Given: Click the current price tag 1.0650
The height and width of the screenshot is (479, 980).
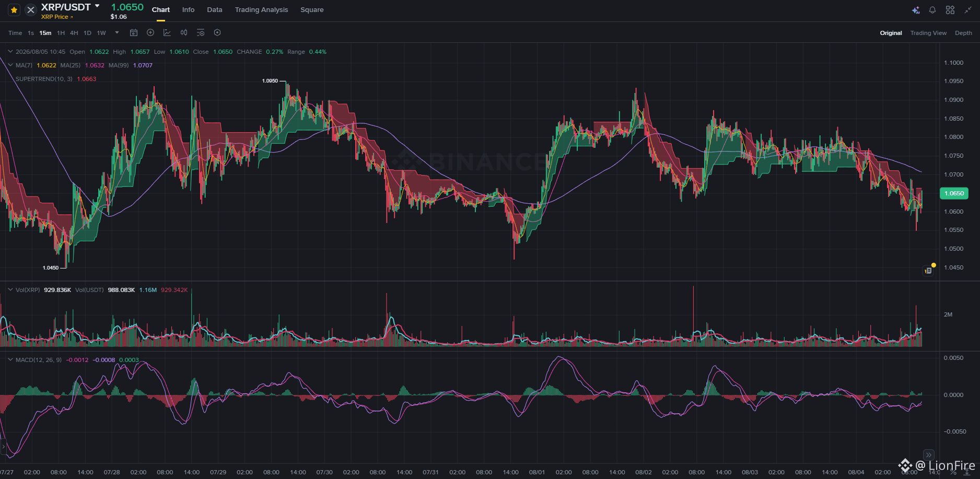Looking at the screenshot, I should pos(954,193).
